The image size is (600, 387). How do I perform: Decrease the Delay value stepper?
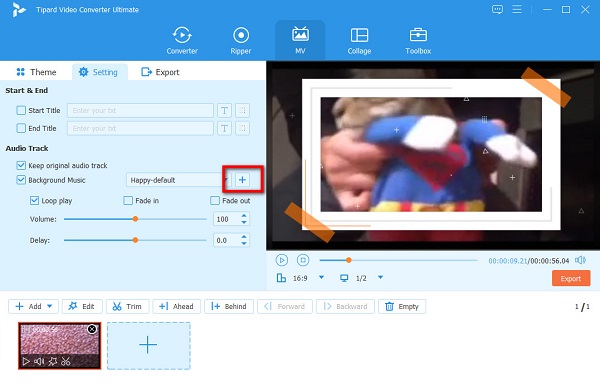pos(244,243)
